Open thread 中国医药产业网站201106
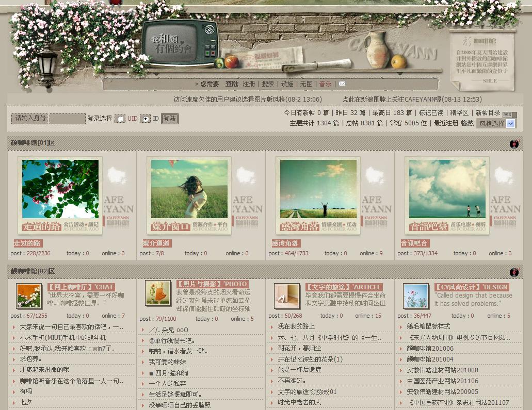Viewport: 532px width, 410px height. point(442,381)
